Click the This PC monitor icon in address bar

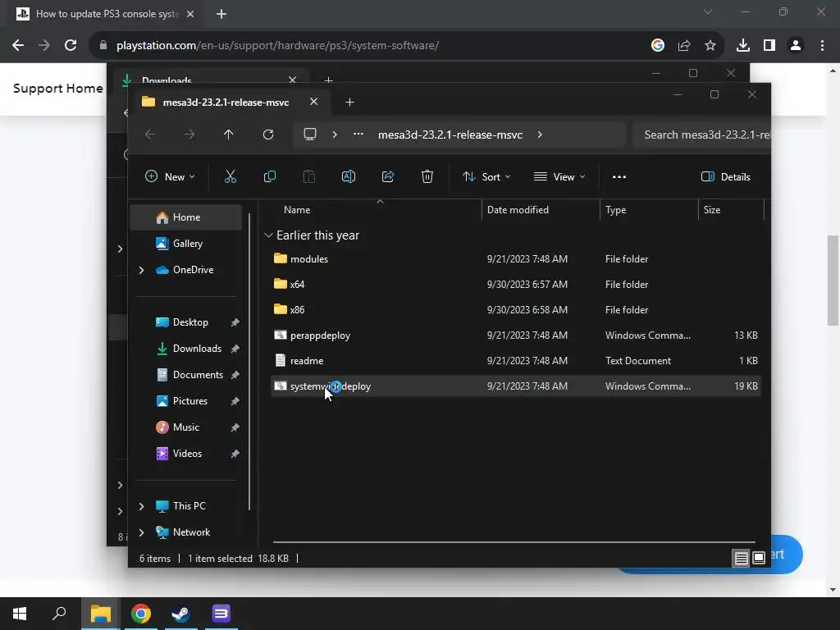(x=309, y=135)
